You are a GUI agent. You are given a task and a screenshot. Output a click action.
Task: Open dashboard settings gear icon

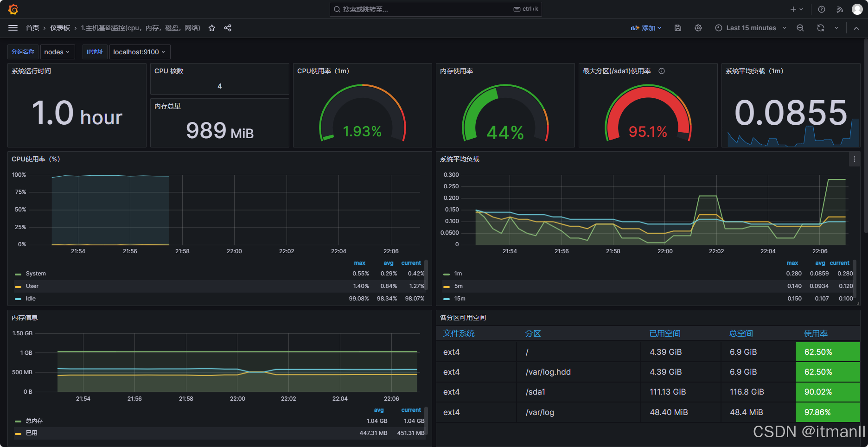point(698,28)
